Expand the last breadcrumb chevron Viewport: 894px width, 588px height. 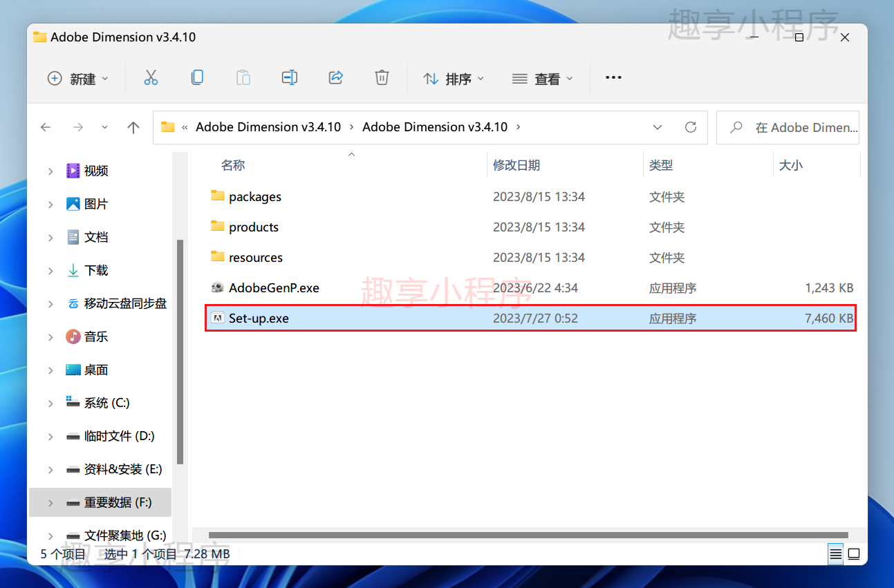click(519, 127)
